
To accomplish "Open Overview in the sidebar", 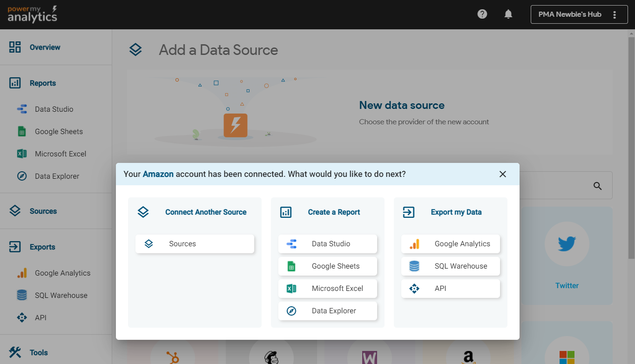I will pyautogui.click(x=45, y=47).
